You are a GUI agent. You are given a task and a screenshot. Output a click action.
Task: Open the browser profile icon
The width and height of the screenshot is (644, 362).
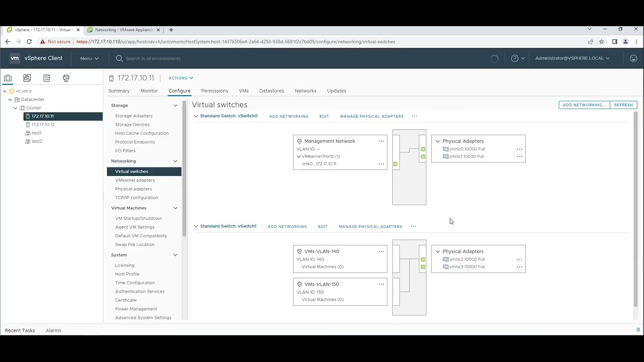(625, 42)
